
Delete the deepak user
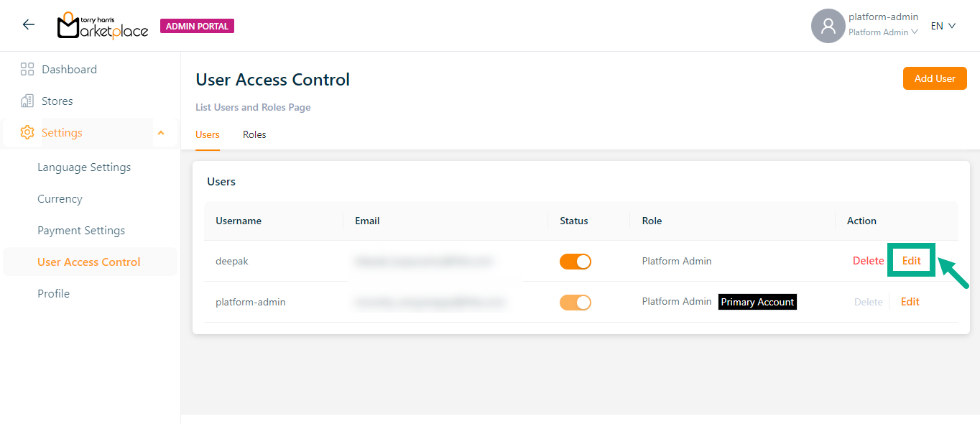click(868, 262)
